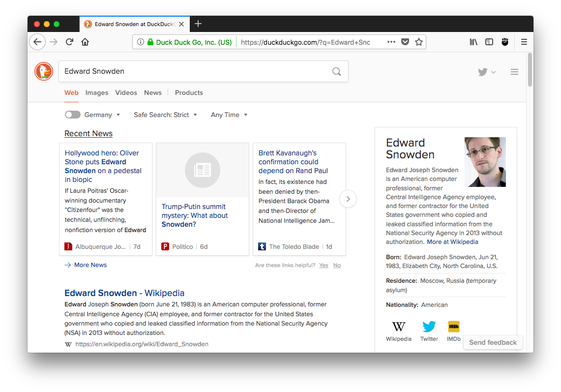Expand the Twitter share dropdown
This screenshot has height=392, width=561.
click(487, 72)
